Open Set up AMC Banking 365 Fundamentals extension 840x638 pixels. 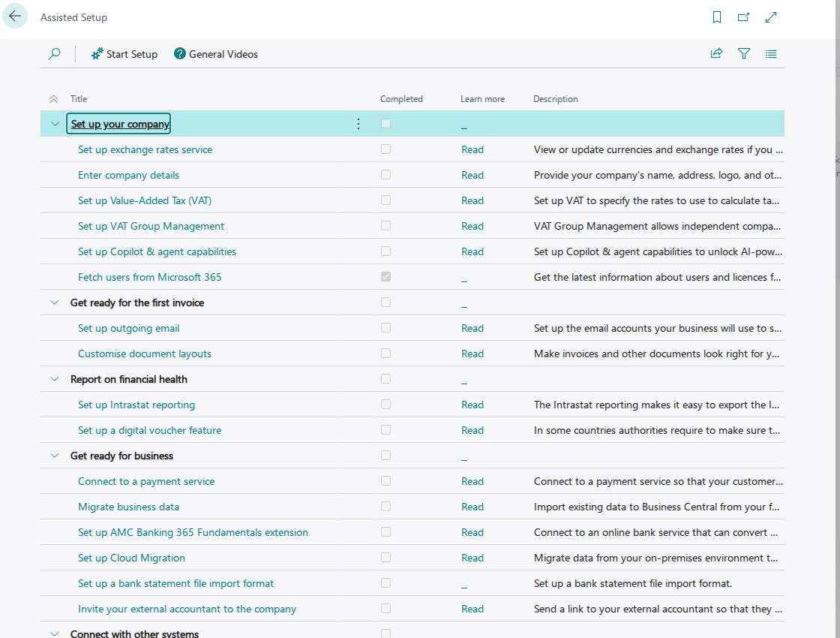[x=193, y=532]
